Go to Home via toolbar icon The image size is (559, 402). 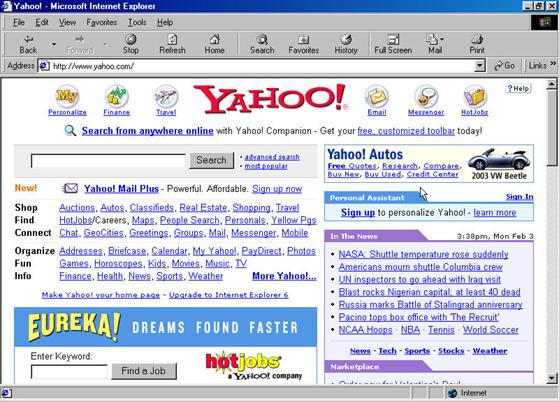point(214,44)
